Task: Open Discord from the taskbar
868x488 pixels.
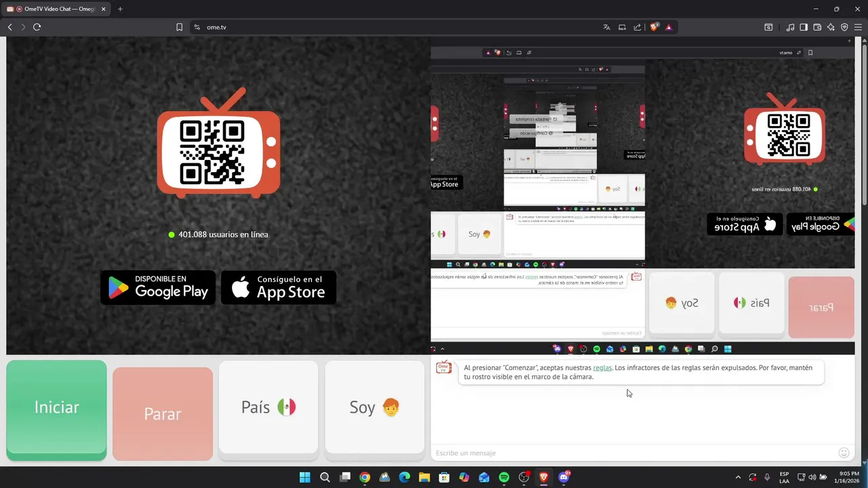Action: 564,477
